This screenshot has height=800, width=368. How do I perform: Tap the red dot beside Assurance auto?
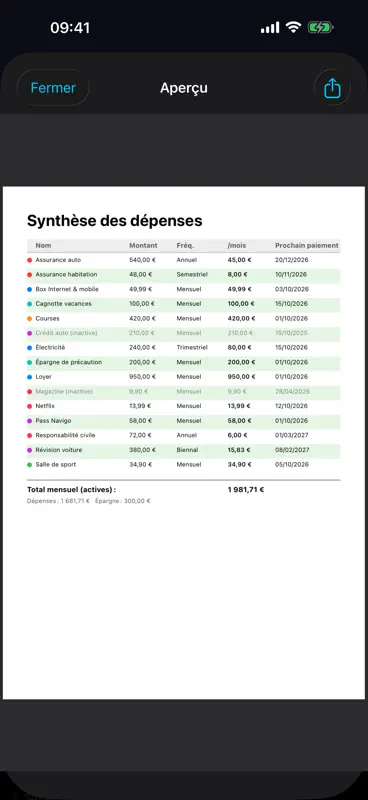point(30,260)
